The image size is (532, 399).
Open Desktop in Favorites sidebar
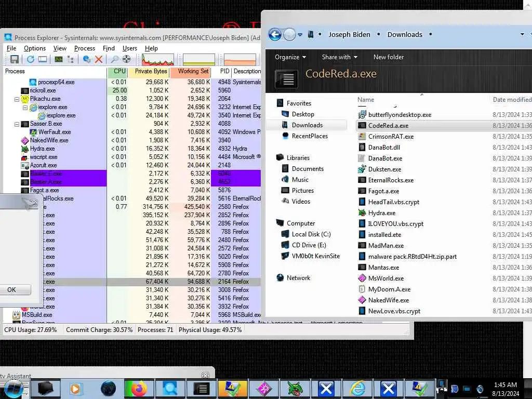[x=303, y=114]
